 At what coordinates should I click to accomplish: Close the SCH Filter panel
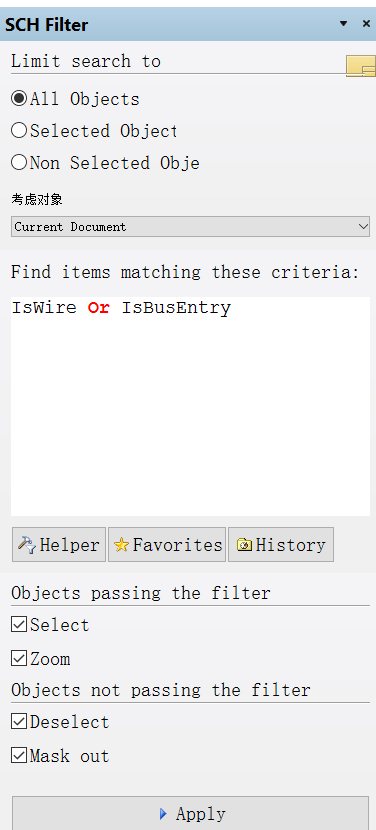(x=366, y=24)
